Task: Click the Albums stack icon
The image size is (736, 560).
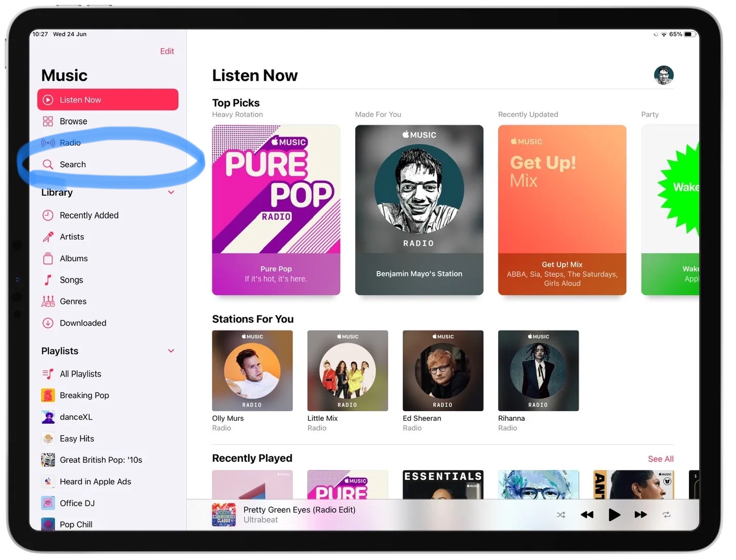Action: click(x=48, y=259)
